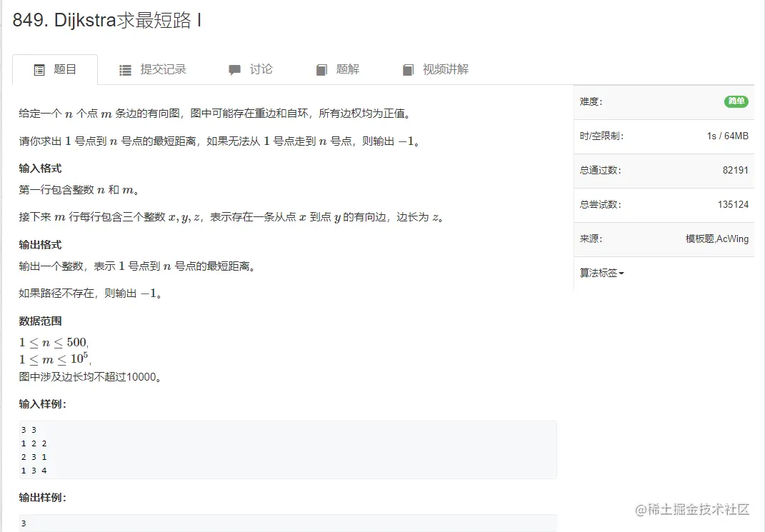This screenshot has height=532, width=765.
Task: Click the tab bar document icon beside 题目
Action: 39,69
